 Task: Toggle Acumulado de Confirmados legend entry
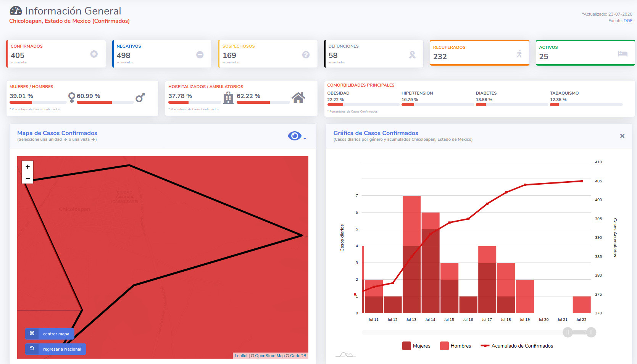517,346
